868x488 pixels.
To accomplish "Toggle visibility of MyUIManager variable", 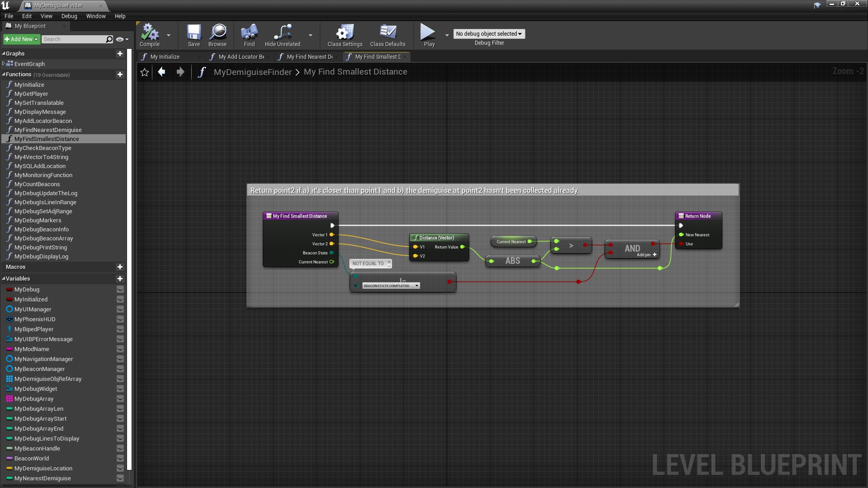I will click(x=120, y=310).
